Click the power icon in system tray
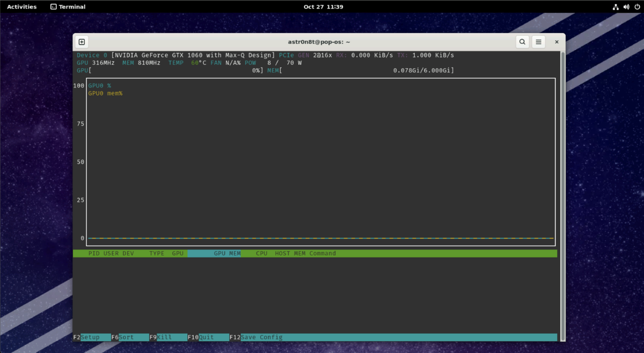Screen dimensions: 644x353 point(635,7)
